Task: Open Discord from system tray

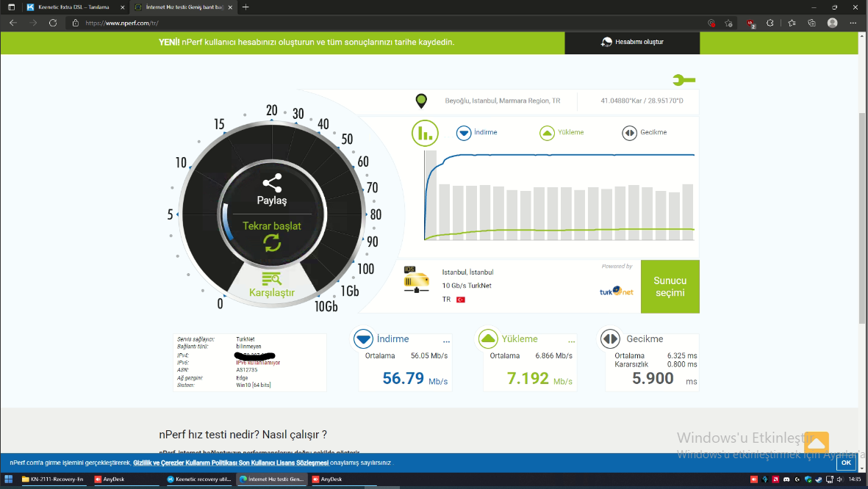Action: click(786, 479)
